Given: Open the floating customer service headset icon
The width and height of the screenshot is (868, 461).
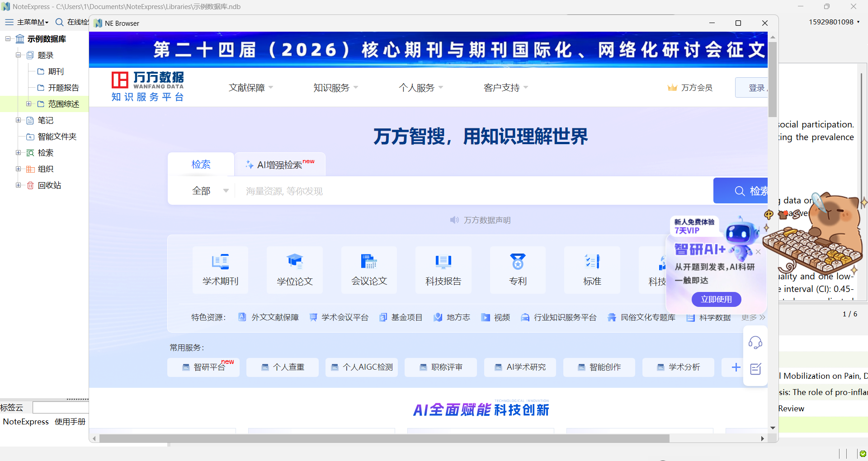Looking at the screenshot, I should pyautogui.click(x=755, y=343).
